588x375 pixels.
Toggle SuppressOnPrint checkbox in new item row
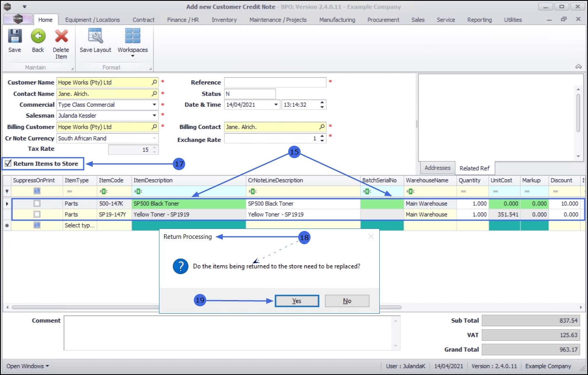(37, 225)
